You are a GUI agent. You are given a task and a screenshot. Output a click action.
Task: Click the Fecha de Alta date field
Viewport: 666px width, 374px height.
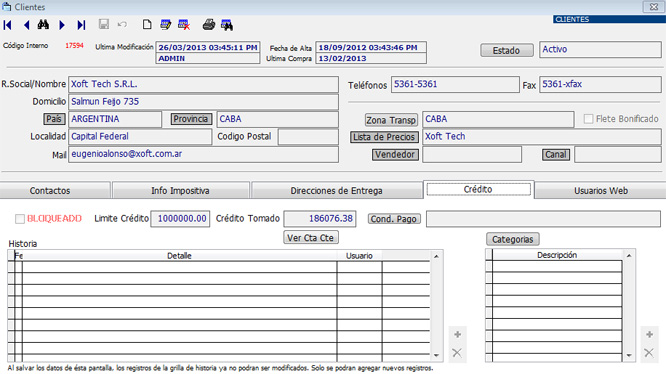tap(371, 48)
